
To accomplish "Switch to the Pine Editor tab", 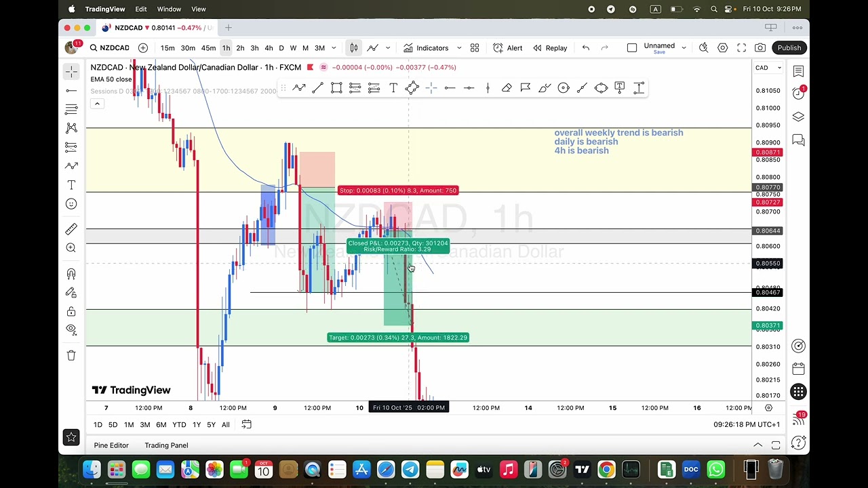I will [x=111, y=445].
